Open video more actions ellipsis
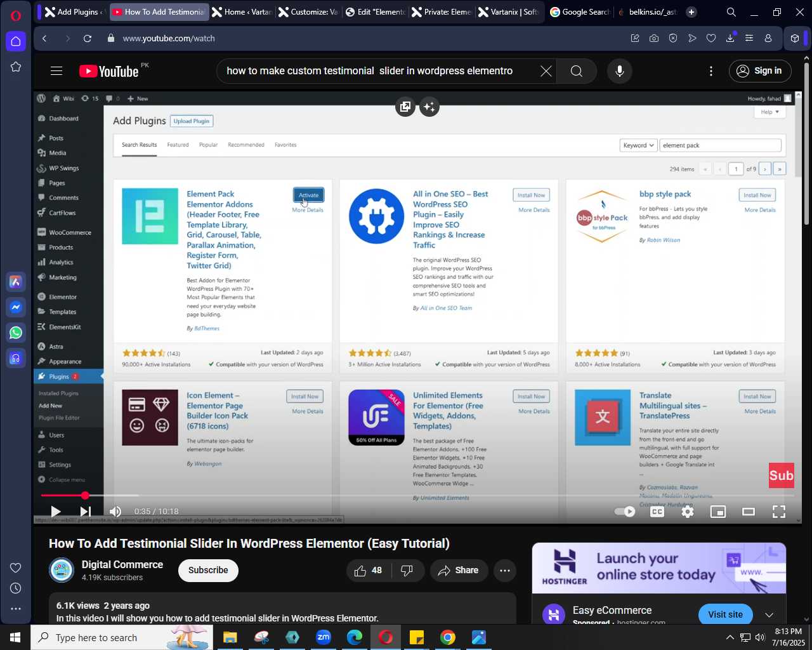Screen dimensions: 812x650 tap(505, 571)
